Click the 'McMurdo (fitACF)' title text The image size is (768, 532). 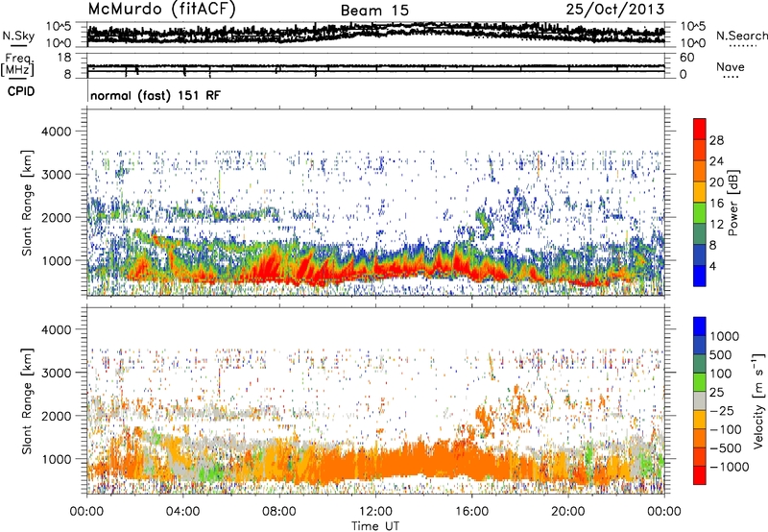point(161,10)
